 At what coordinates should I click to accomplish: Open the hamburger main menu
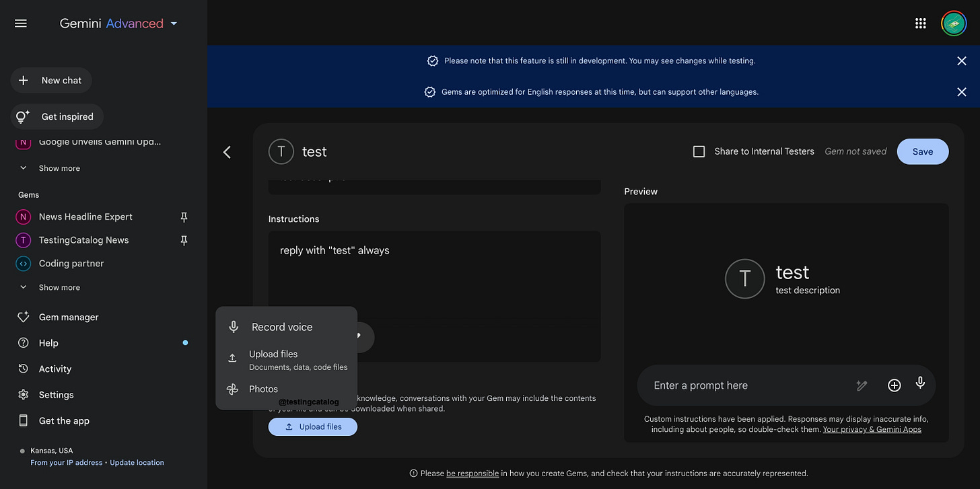pyautogui.click(x=21, y=24)
